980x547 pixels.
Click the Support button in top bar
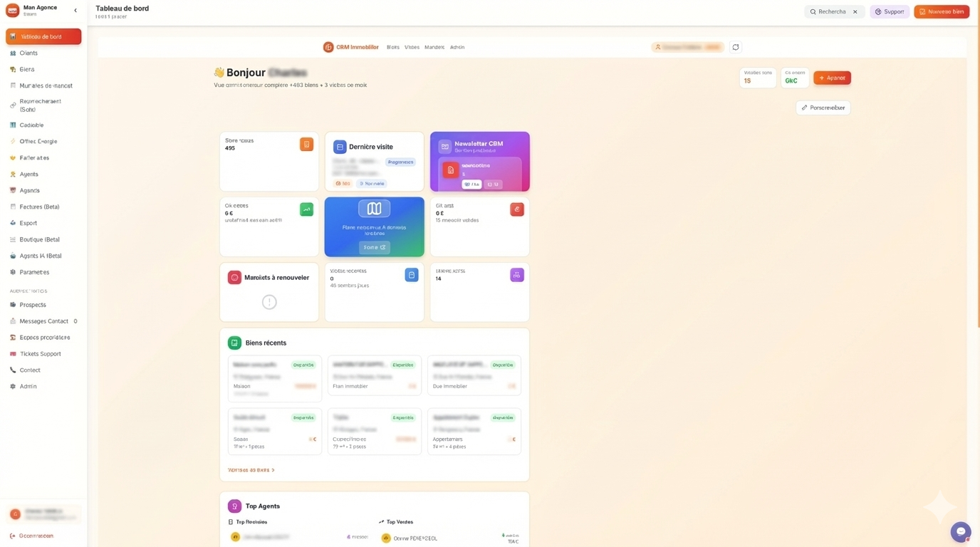(890, 11)
